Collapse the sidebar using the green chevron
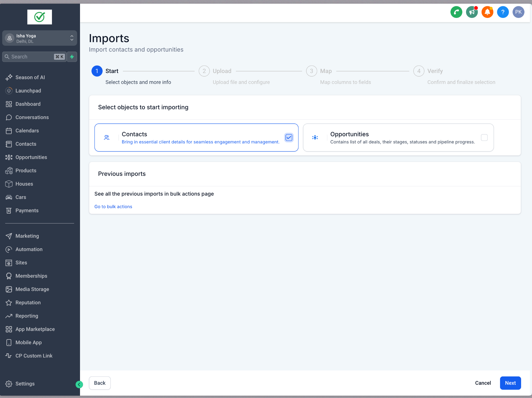The image size is (532, 398). pos(79,384)
